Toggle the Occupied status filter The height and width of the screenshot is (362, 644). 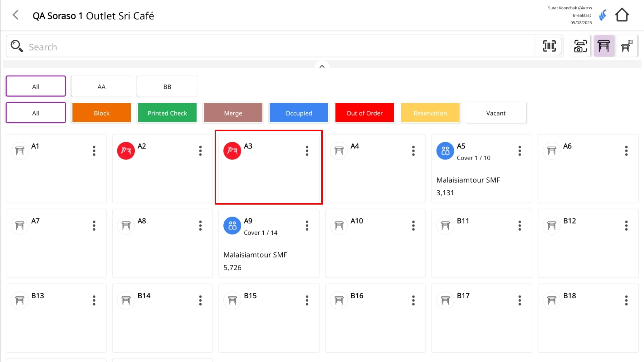click(x=299, y=113)
